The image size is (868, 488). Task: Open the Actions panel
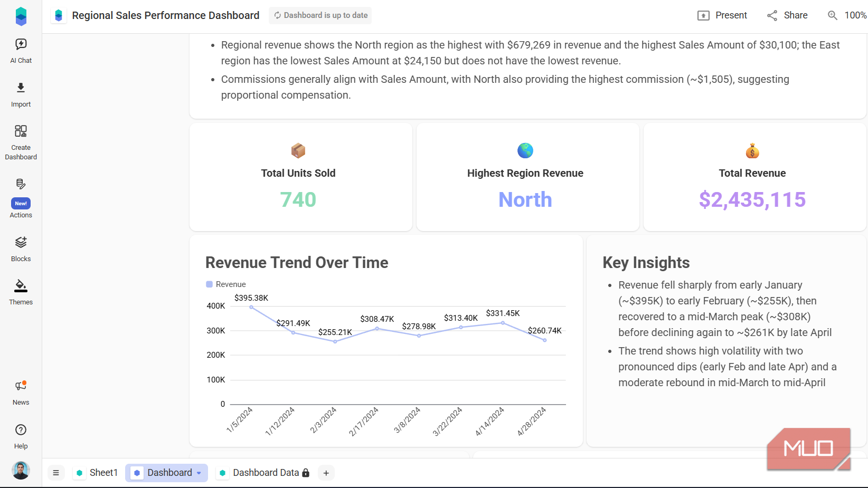click(21, 198)
